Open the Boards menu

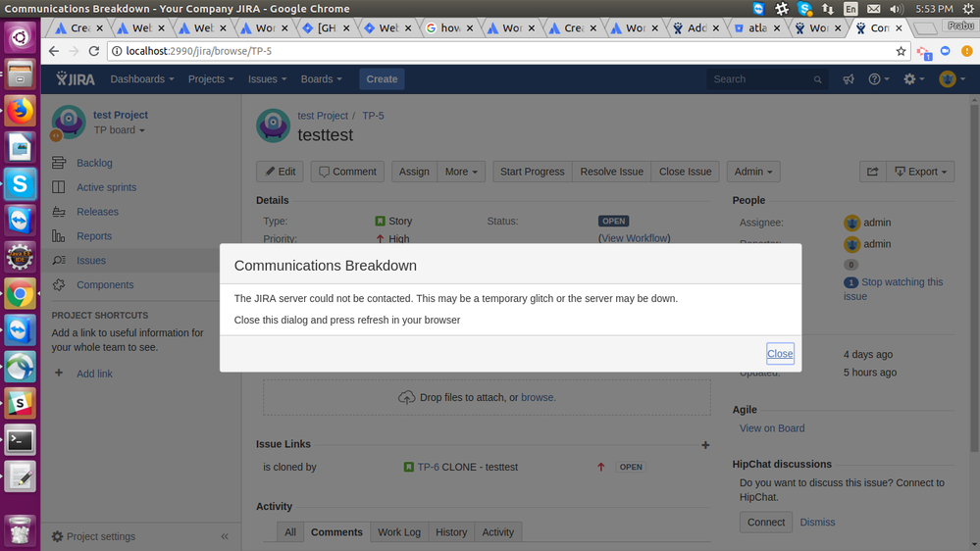[x=321, y=78]
